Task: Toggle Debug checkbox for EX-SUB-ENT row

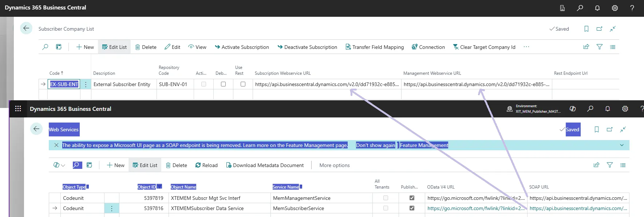Action: click(x=223, y=84)
